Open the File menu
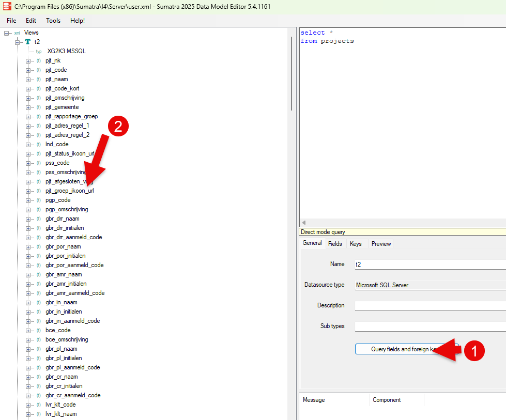506x420 pixels. (x=11, y=21)
